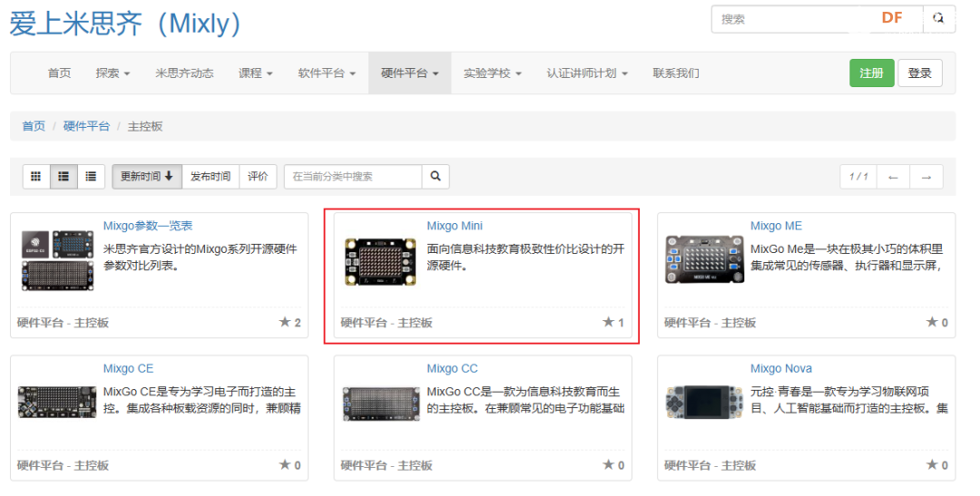The width and height of the screenshot is (980, 496).
Task: Expand the 课程 dropdown menu
Action: coord(256,73)
